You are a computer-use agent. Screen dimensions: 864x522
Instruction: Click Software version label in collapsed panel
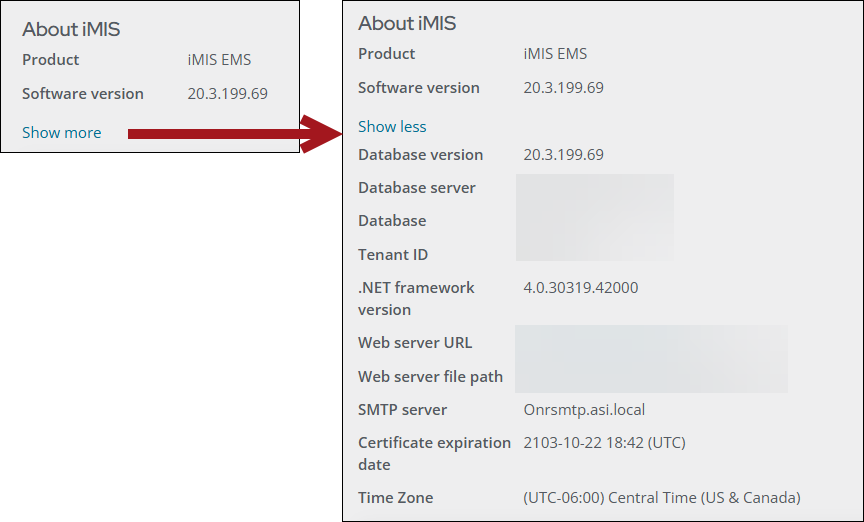coord(83,94)
